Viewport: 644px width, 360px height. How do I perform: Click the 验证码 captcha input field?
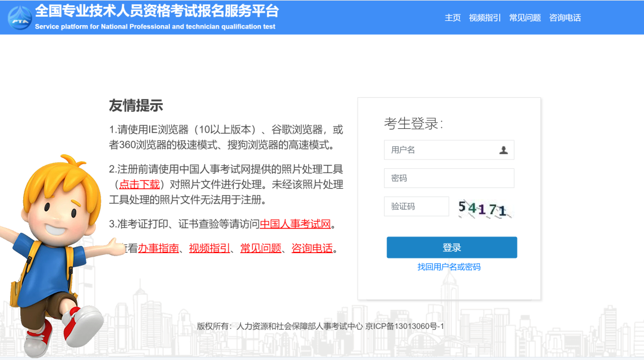point(416,206)
